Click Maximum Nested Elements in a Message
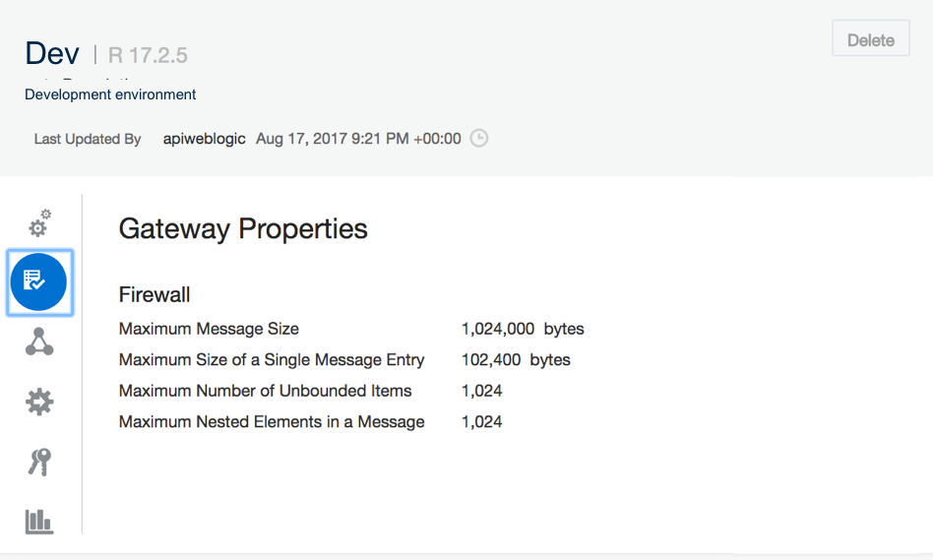This screenshot has width=933, height=560. click(x=272, y=421)
